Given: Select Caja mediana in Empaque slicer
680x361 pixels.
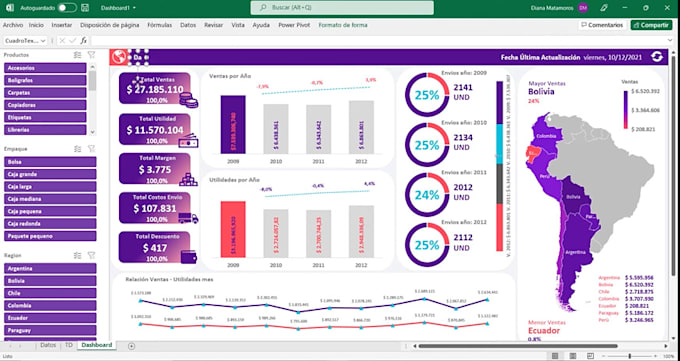Looking at the screenshot, I should (50, 199).
